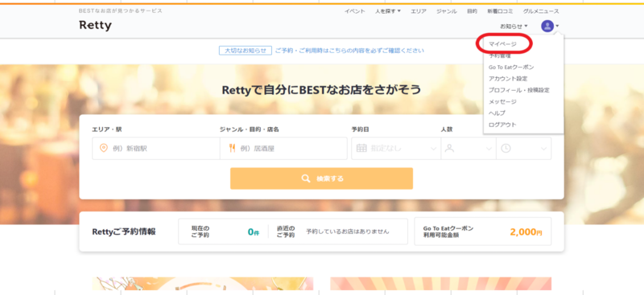Open the ご予約・ご利用時 notice link
This screenshot has width=644, height=295.
pyautogui.click(x=349, y=51)
